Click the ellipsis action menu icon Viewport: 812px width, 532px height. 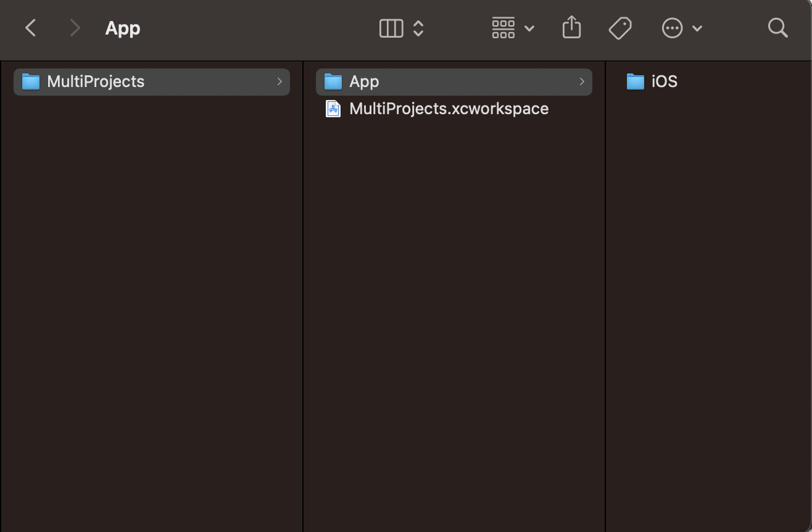pos(672,28)
